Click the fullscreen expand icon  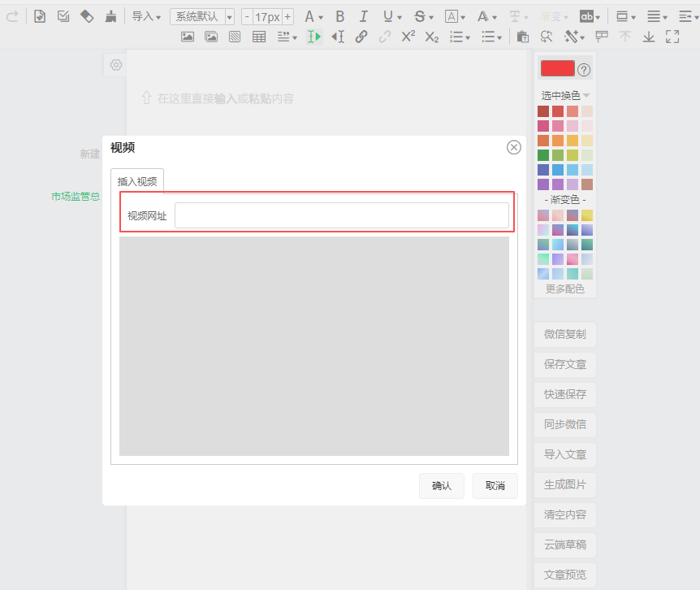[x=672, y=37]
